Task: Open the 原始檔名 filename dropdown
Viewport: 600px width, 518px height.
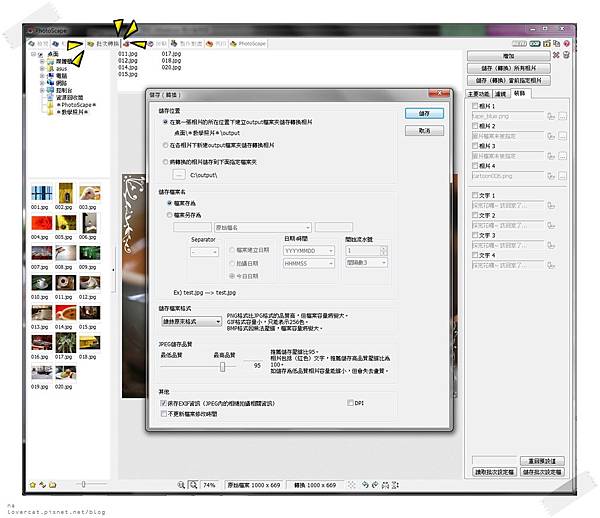Action: click(263, 228)
